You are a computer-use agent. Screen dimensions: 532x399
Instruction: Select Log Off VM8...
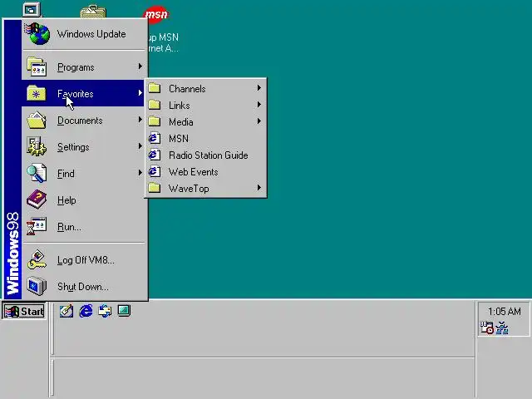[x=85, y=260]
